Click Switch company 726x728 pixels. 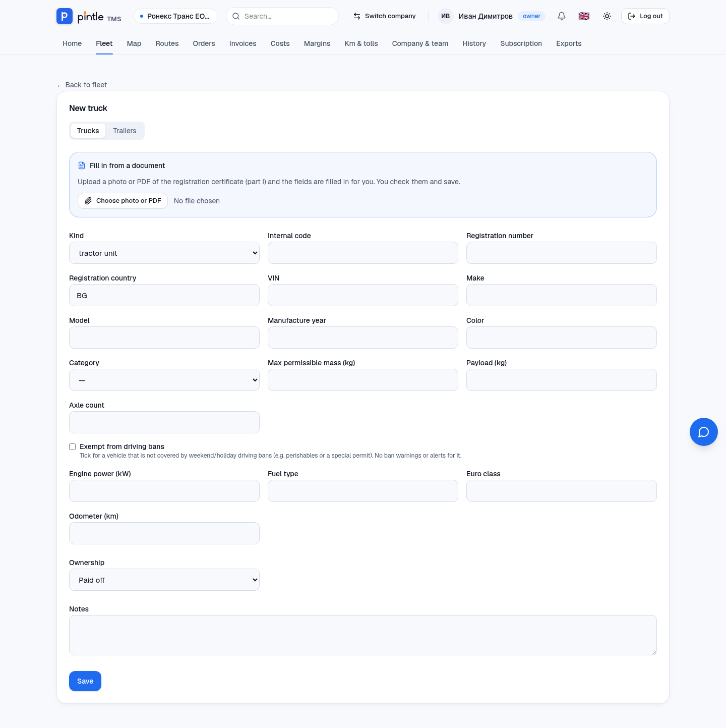coord(385,16)
